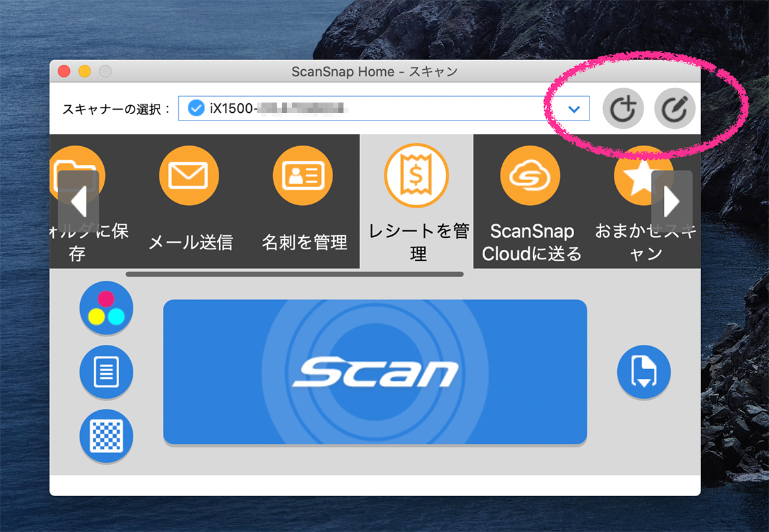Click the レシートを管理 tab label text
The width and height of the screenshot is (769, 532).
[418, 242]
